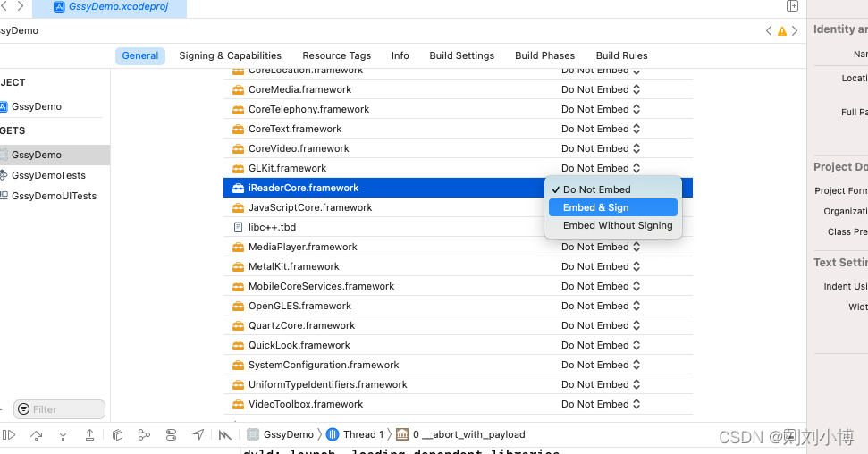Click the iReaderCore.framework toolbox icon
The height and width of the screenshot is (454, 868).
point(238,188)
